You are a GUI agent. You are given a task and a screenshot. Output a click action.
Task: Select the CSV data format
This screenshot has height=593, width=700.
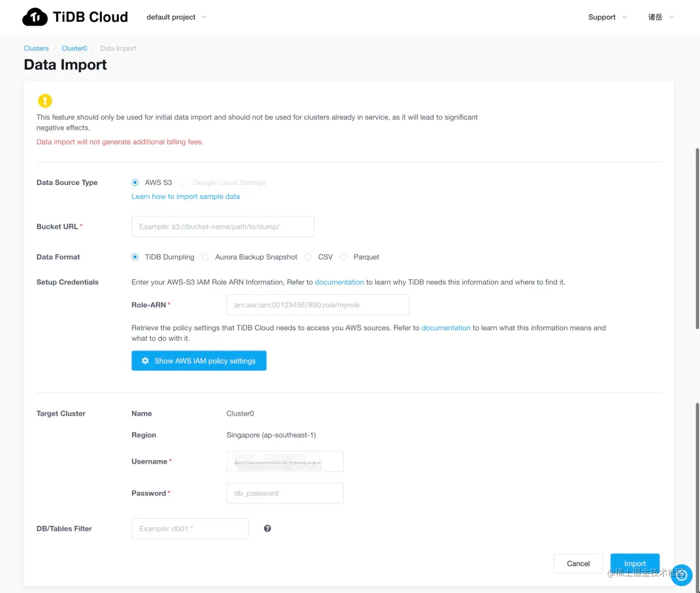coord(308,257)
